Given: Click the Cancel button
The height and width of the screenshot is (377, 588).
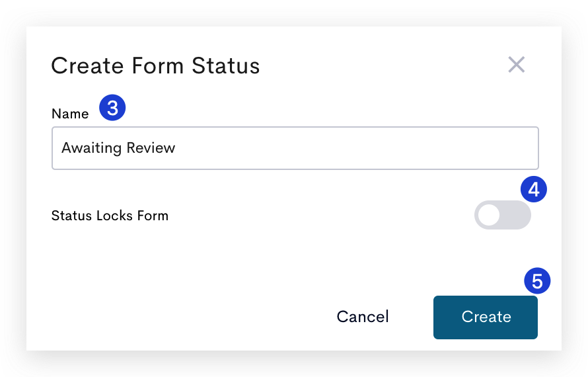Looking at the screenshot, I should [x=363, y=317].
